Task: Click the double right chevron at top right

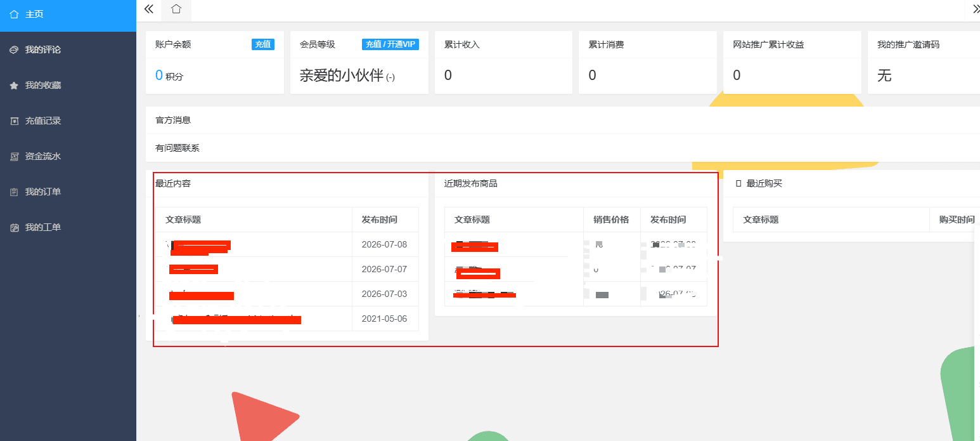Action: tap(976, 9)
